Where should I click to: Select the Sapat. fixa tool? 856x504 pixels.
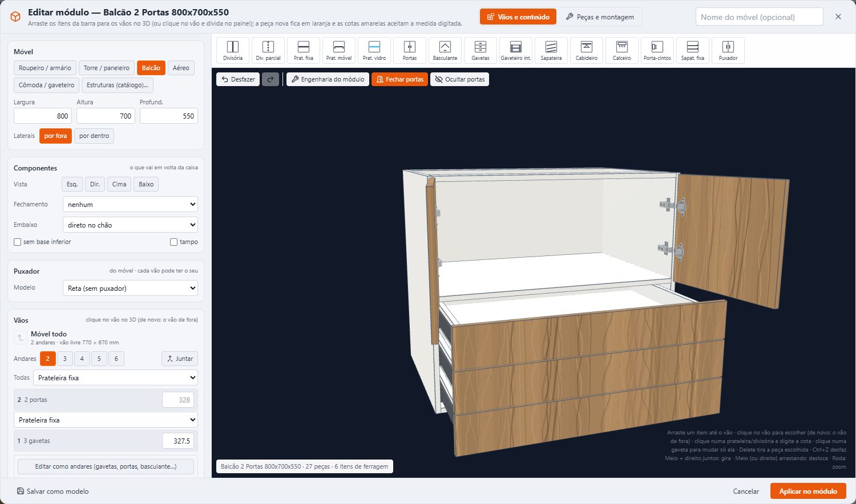pyautogui.click(x=693, y=51)
